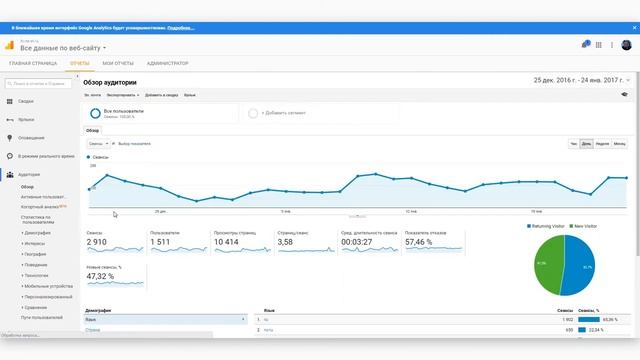Open В режиме реального времени
Screen dimensions: 640x360
pyautogui.click(x=46, y=156)
